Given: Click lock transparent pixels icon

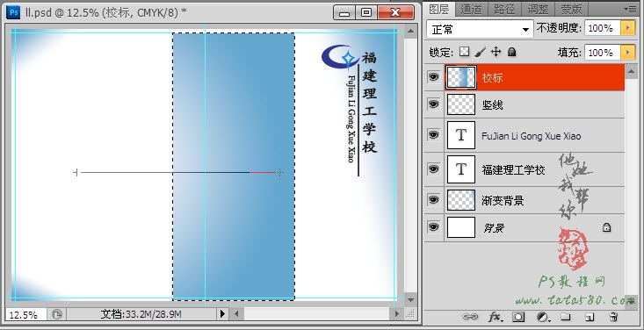Looking at the screenshot, I should point(464,52).
